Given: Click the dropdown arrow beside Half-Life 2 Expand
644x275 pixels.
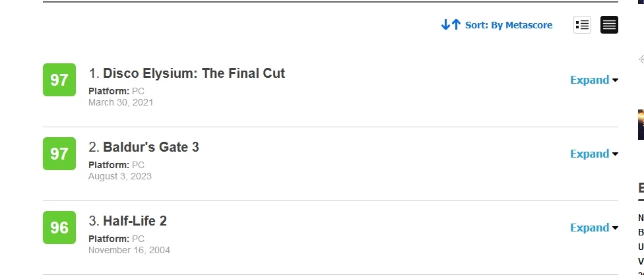Looking at the screenshot, I should coord(615,228).
